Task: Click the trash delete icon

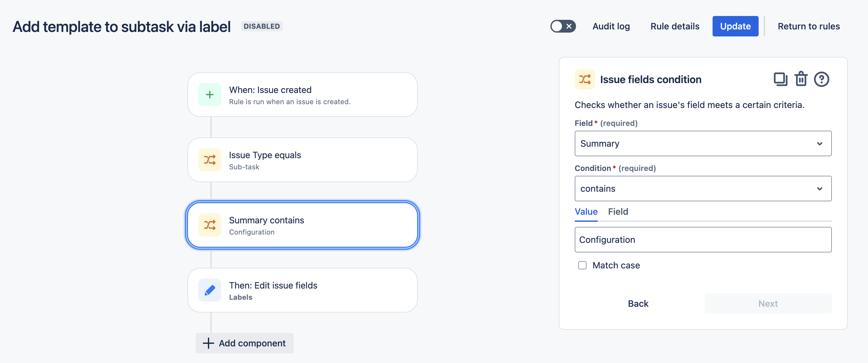Action: 801,80
